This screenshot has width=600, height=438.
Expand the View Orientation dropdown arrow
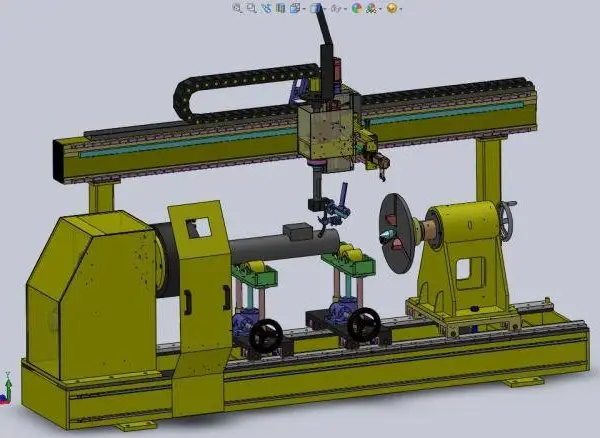click(304, 8)
